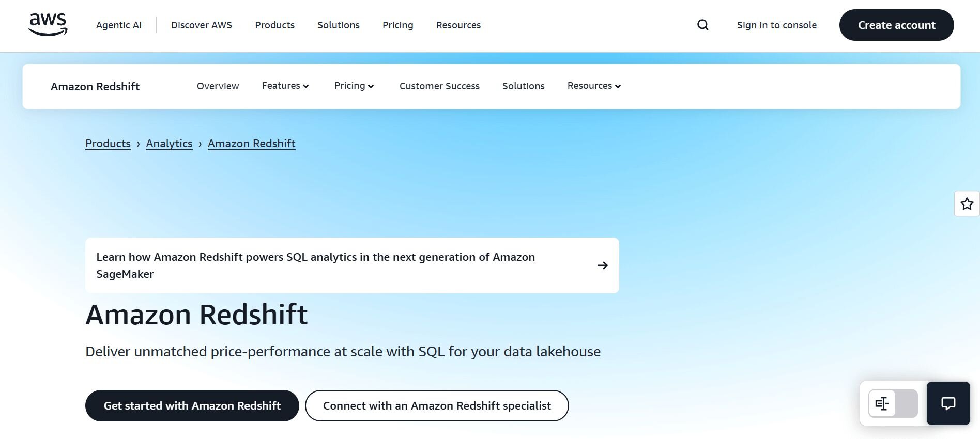Select the Overview tab

click(x=218, y=86)
